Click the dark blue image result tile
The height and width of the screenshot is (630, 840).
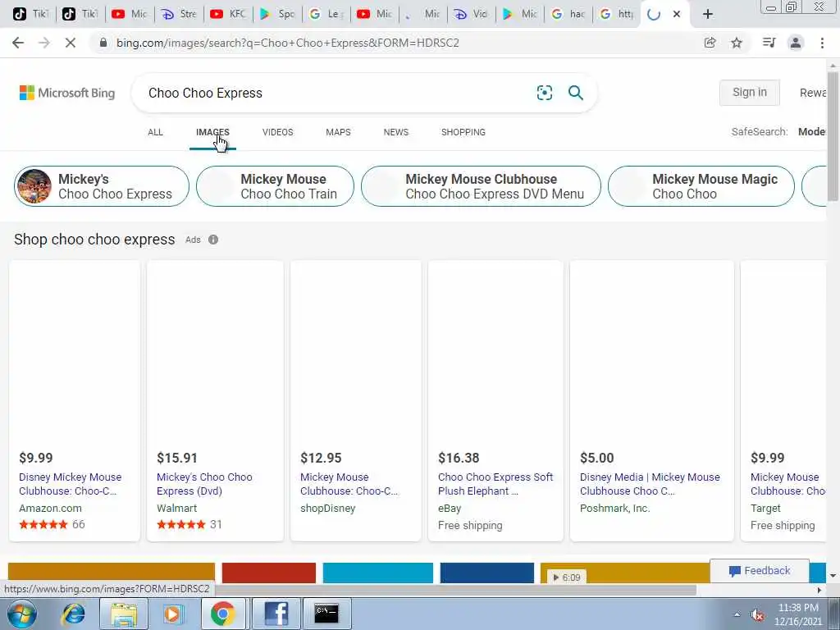(487, 573)
